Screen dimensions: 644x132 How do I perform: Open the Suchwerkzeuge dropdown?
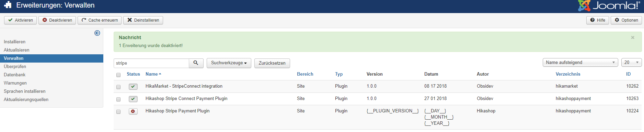[x=229, y=63]
